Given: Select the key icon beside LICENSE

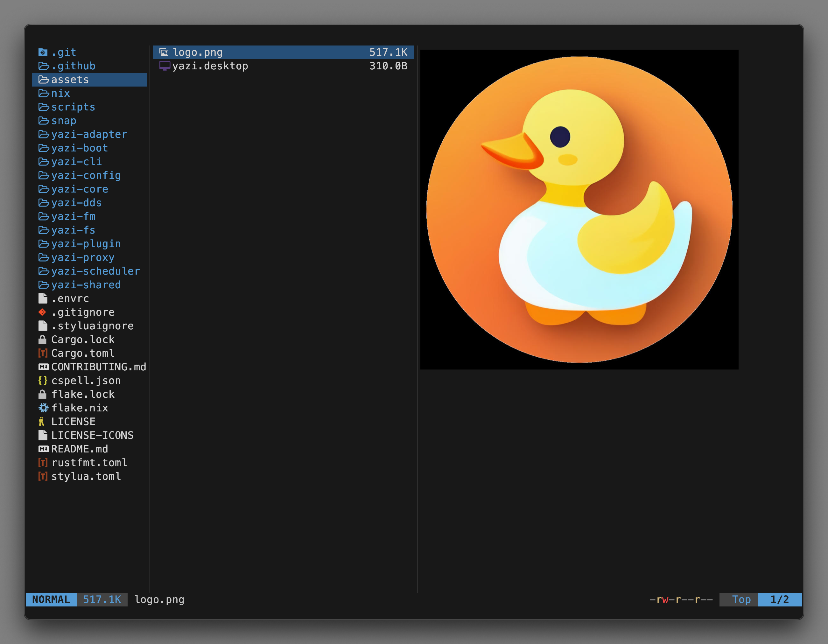Looking at the screenshot, I should pyautogui.click(x=42, y=422).
